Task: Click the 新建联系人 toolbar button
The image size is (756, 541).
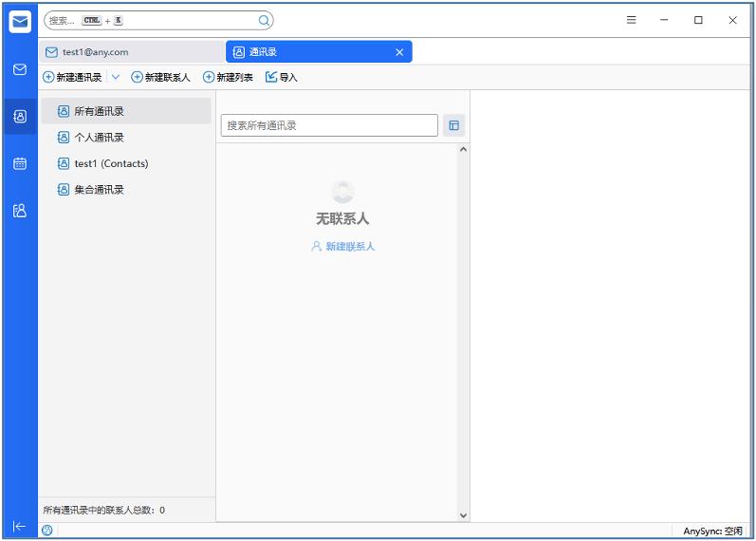Action: (x=160, y=77)
